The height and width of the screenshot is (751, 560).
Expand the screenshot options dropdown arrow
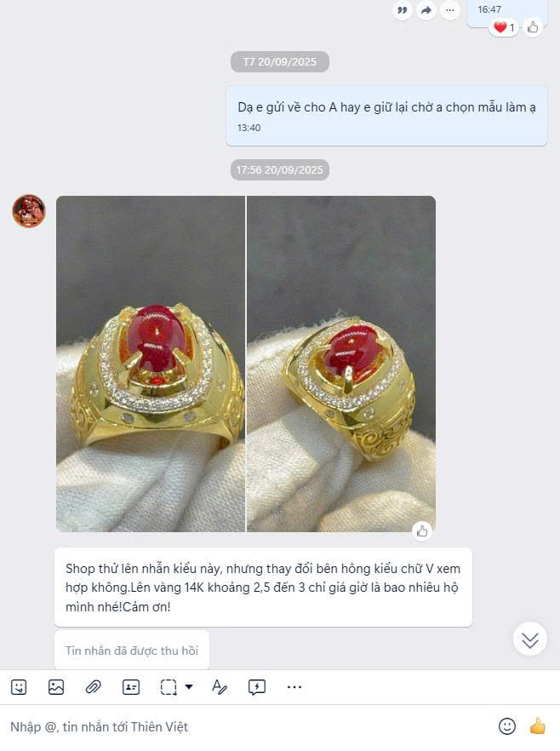pyautogui.click(x=189, y=687)
